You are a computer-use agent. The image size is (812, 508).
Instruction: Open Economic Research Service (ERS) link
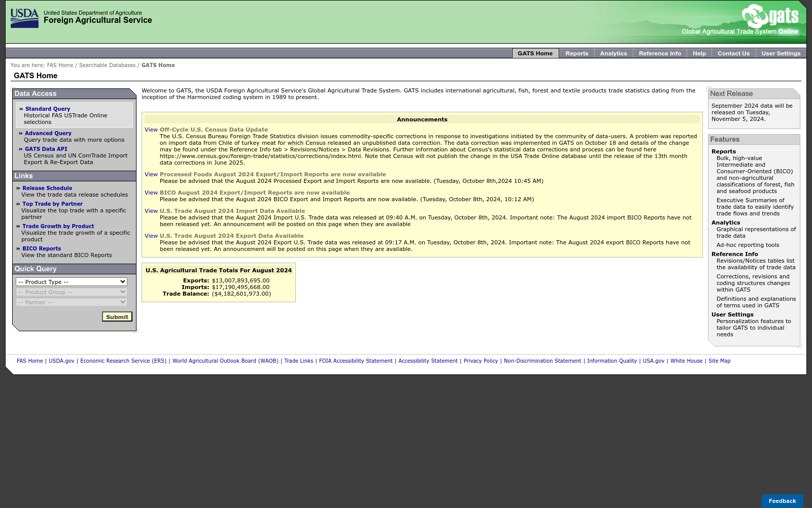(123, 361)
